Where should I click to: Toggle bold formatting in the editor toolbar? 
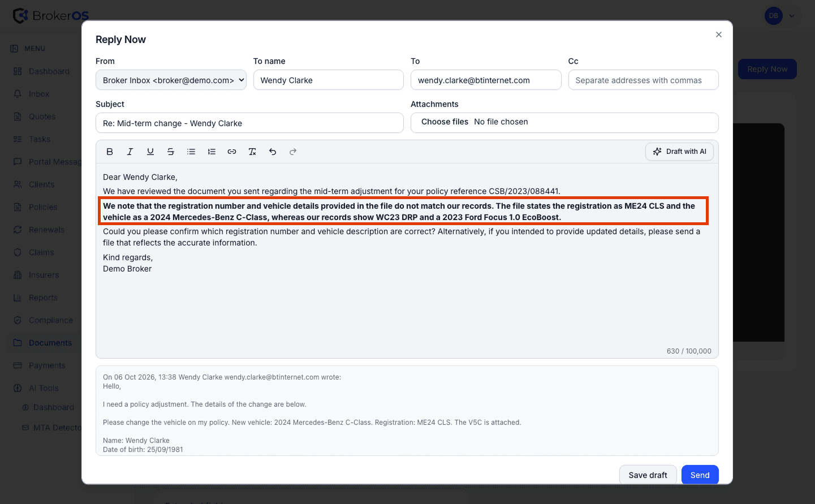pos(110,152)
